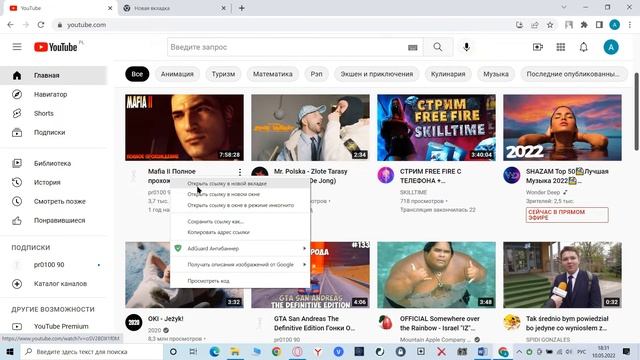
Task: Select the Туризм filter chip
Action: pyautogui.click(x=223, y=74)
